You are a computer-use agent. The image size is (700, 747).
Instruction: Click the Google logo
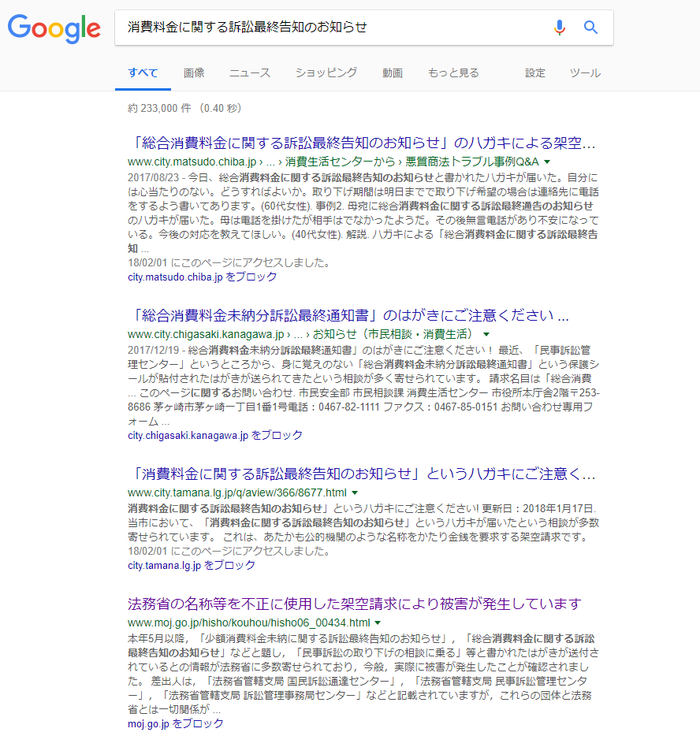pyautogui.click(x=54, y=28)
